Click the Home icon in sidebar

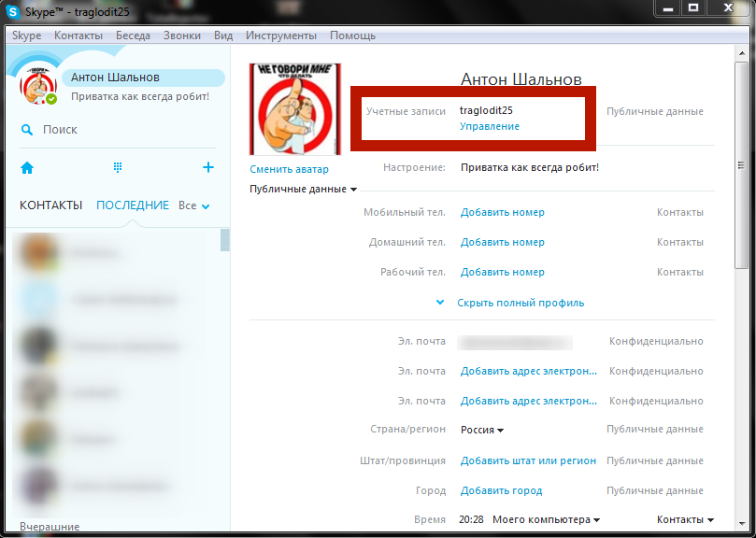coord(27,168)
